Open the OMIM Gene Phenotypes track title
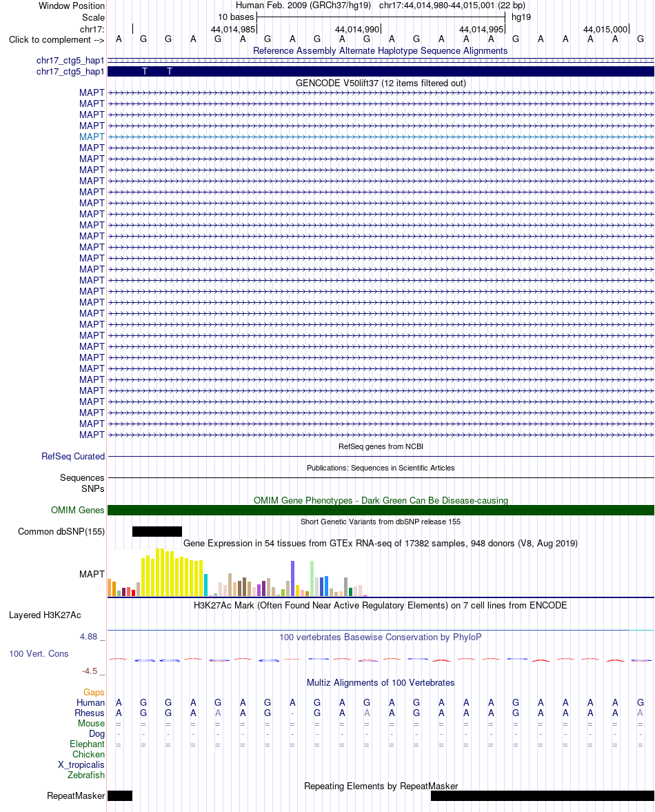 381,500
